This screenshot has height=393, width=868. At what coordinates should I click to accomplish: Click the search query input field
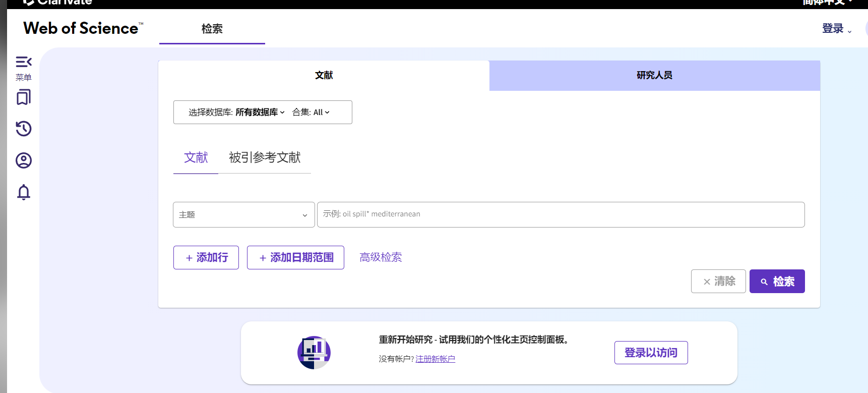point(561,215)
